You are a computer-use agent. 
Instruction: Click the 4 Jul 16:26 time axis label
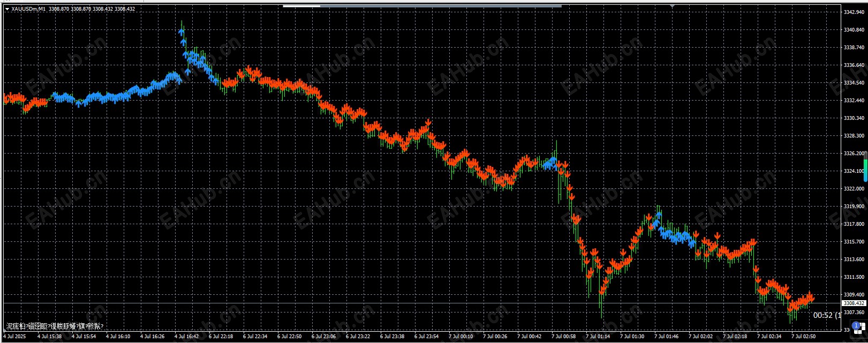(x=152, y=337)
